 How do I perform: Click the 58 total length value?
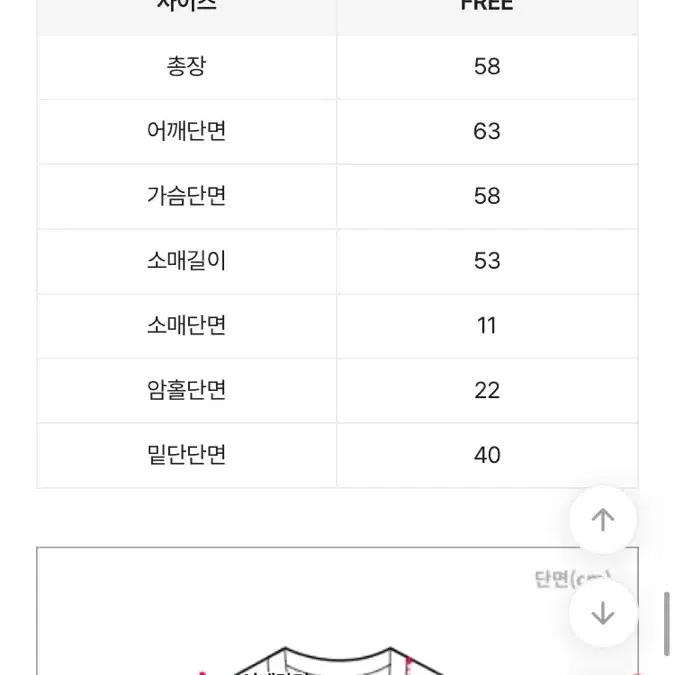point(487,67)
